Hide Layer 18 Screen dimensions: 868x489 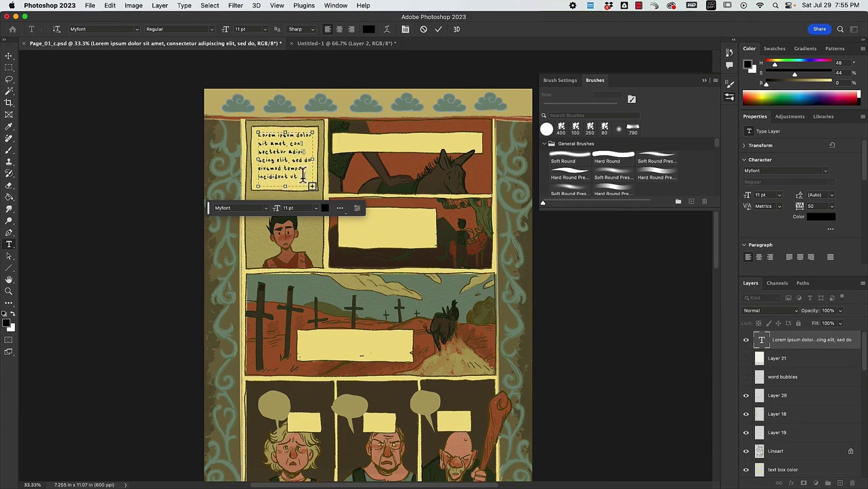tap(746, 414)
